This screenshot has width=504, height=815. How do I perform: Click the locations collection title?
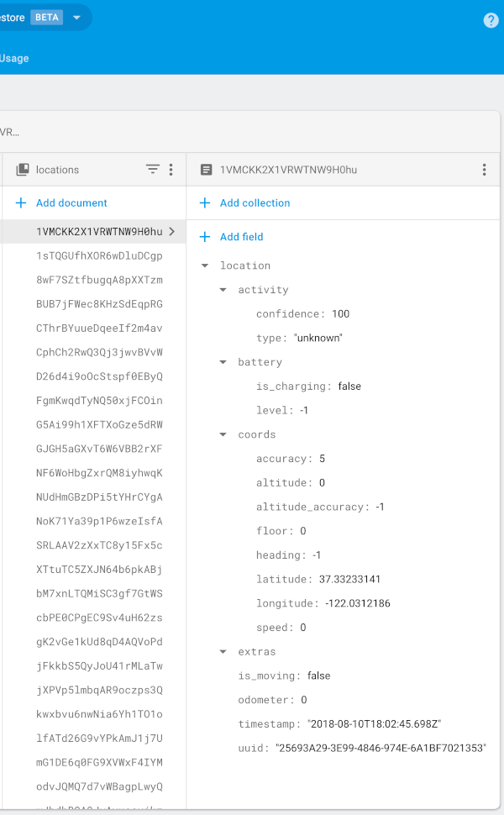pyautogui.click(x=57, y=170)
